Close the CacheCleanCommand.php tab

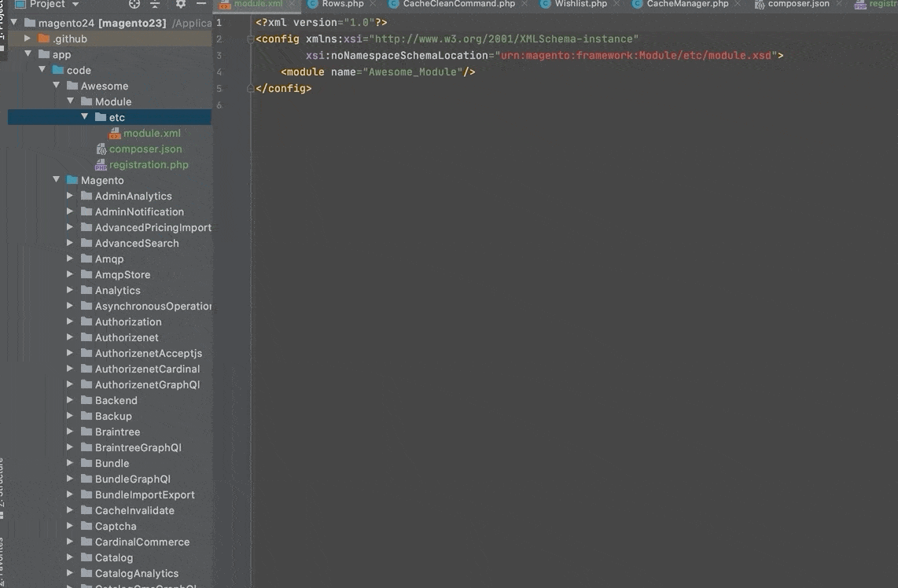(524, 4)
